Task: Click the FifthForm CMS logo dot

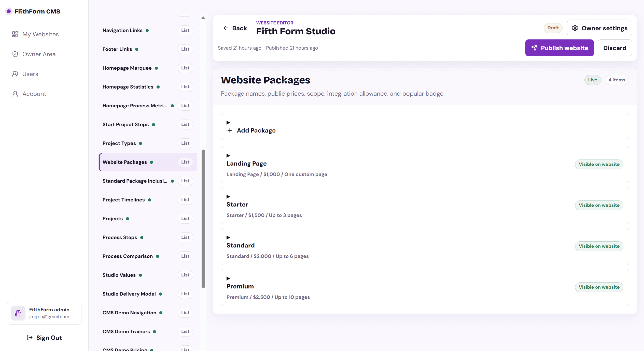Action: pyautogui.click(x=9, y=11)
